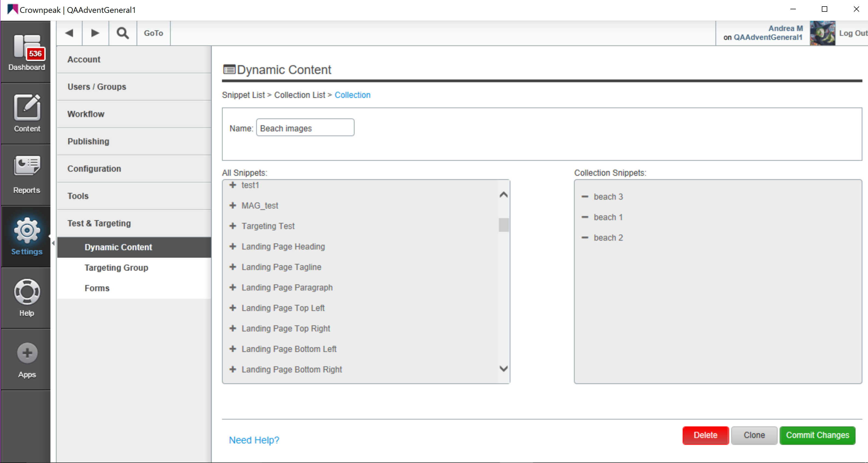Open the Account settings menu

[134, 60]
